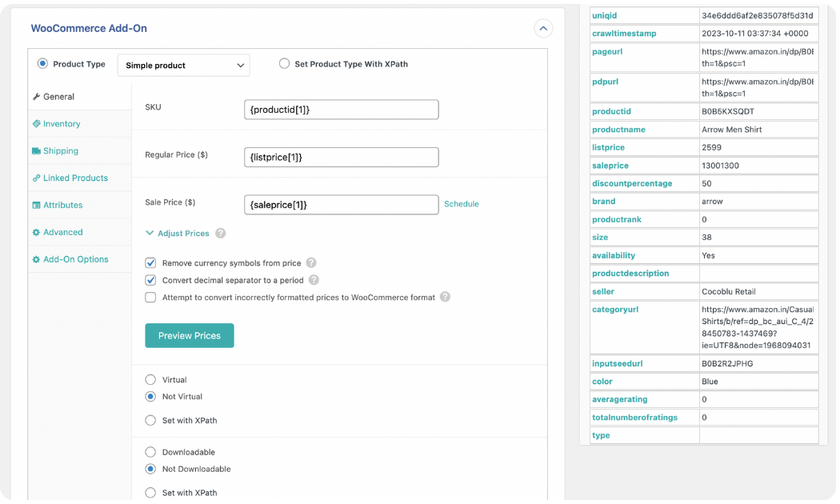Click the Schedule link beside Sale Price
Viewport: 840px width, 504px height.
[x=462, y=204]
